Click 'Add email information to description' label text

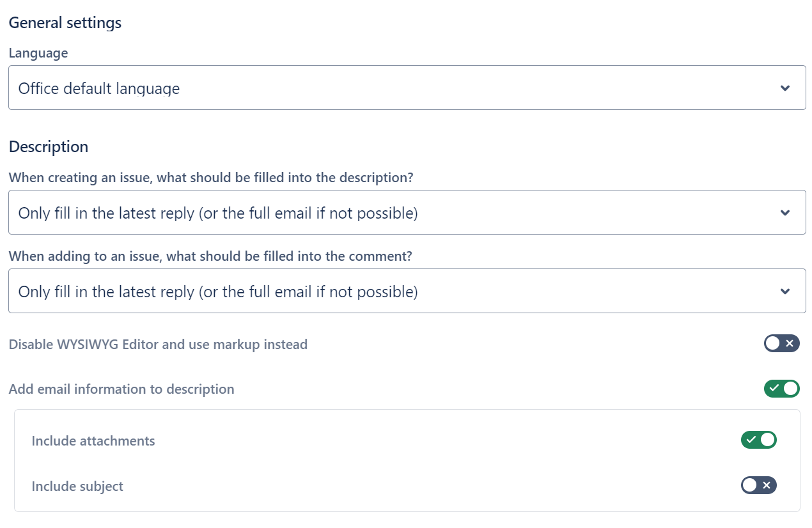pos(121,389)
